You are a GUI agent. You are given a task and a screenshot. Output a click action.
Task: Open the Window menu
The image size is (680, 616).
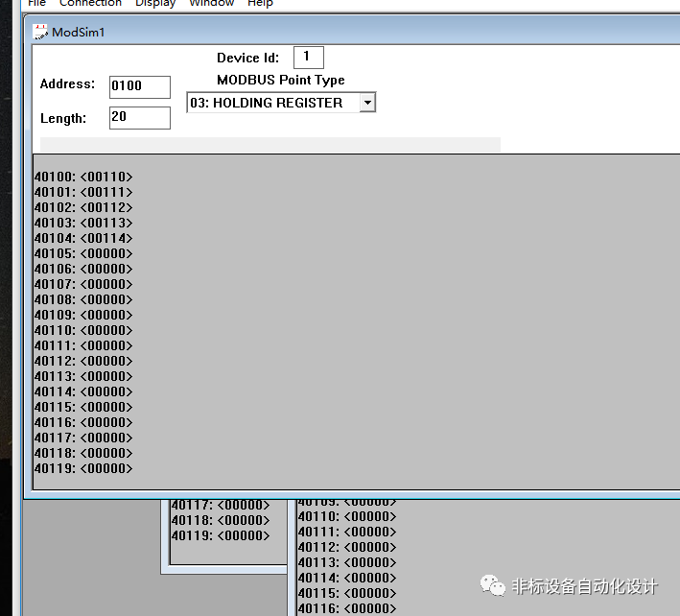[x=212, y=3]
